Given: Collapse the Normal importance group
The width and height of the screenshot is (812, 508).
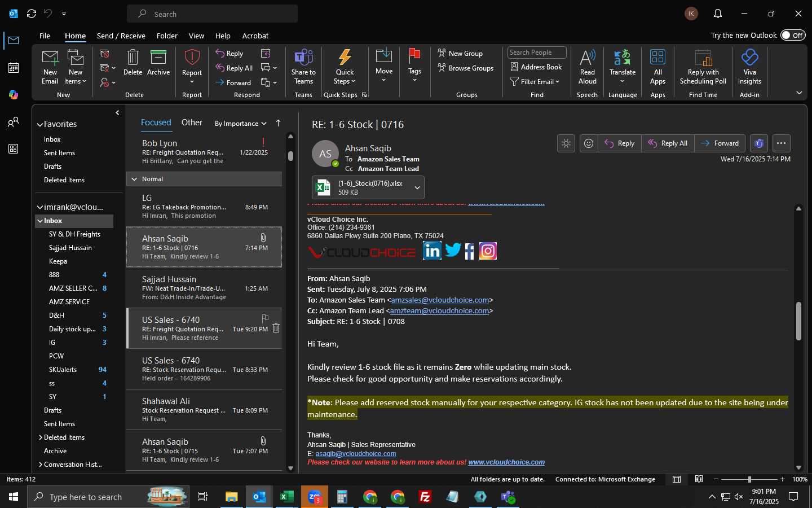Looking at the screenshot, I should coord(134,179).
